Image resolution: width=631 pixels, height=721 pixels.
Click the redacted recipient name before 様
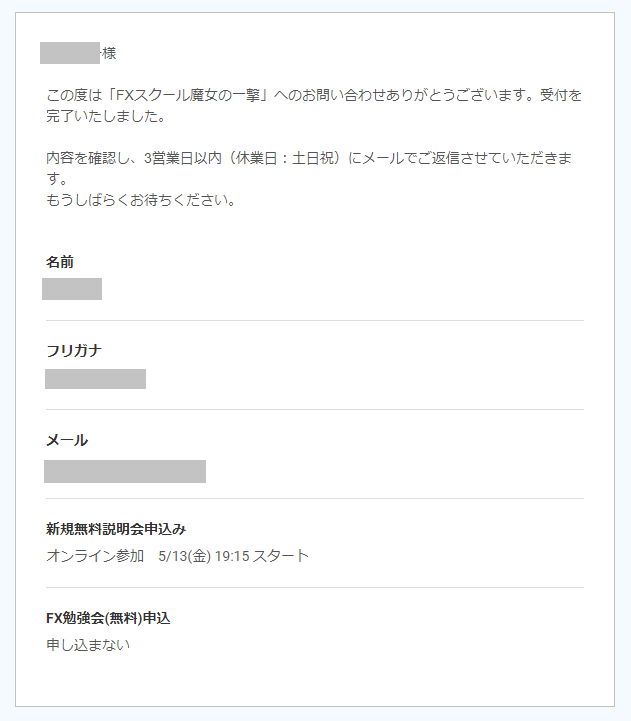(70, 53)
